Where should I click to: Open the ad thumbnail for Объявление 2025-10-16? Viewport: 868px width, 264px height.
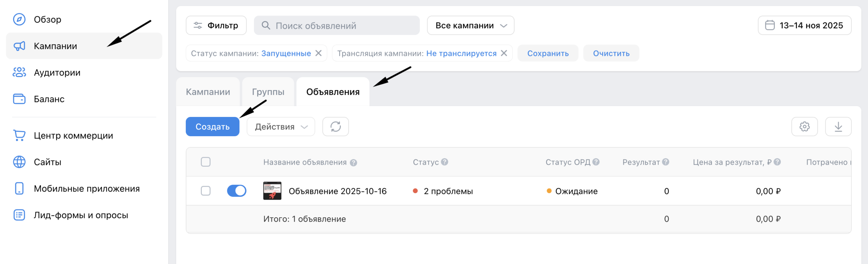pyautogui.click(x=272, y=191)
